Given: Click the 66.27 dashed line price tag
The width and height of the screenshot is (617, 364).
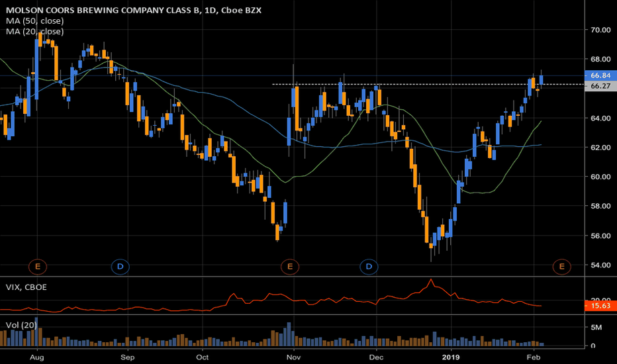Looking at the screenshot, I should [x=601, y=86].
